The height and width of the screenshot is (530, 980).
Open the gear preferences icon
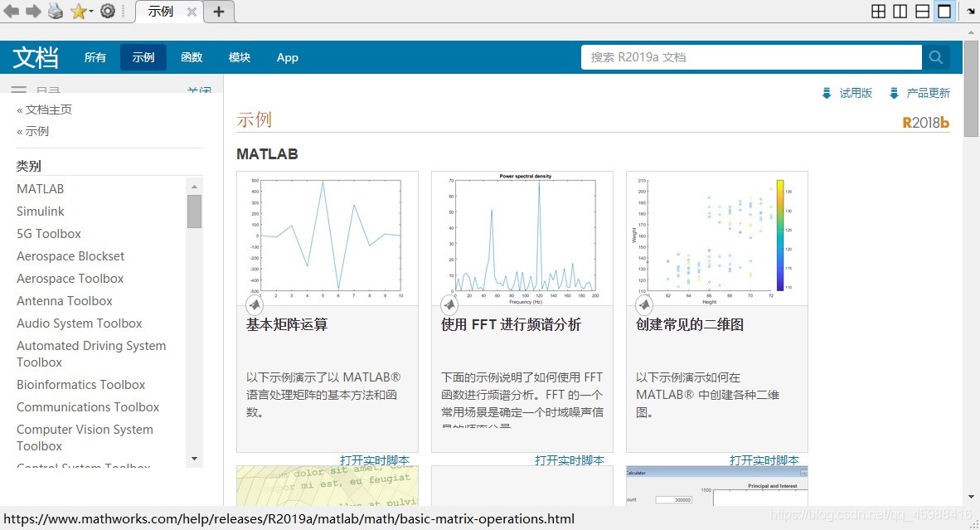(108, 11)
